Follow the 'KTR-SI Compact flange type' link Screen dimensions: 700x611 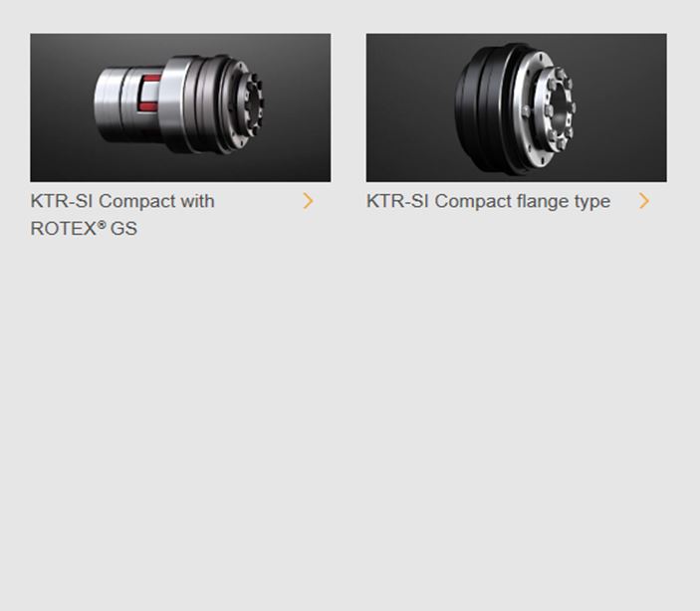pyautogui.click(x=488, y=201)
